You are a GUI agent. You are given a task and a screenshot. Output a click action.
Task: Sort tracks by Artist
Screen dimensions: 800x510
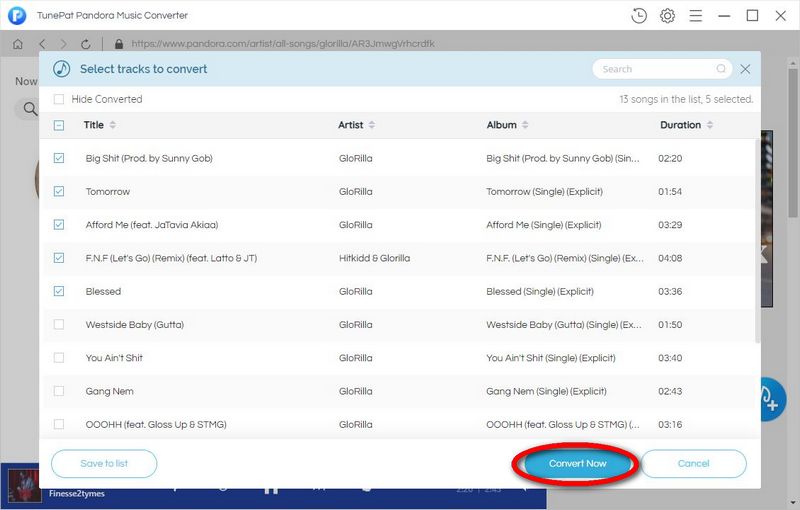pos(371,125)
